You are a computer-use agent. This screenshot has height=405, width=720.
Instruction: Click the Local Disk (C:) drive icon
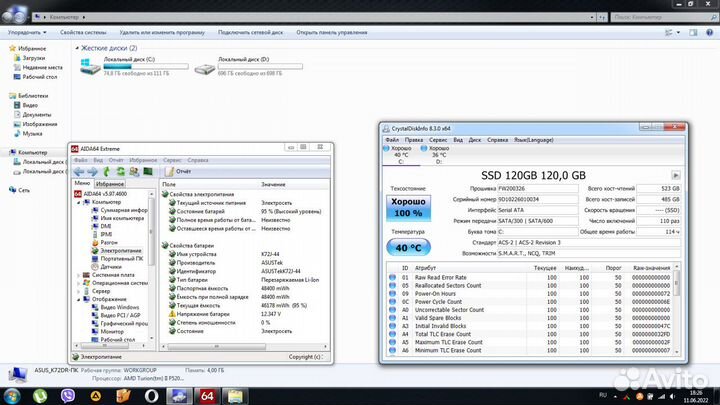[x=91, y=68]
